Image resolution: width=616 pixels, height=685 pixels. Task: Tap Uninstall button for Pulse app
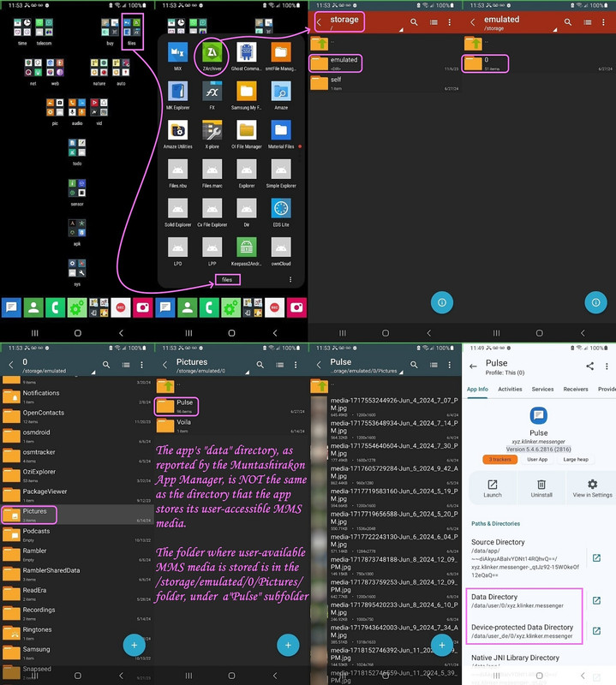click(x=541, y=488)
